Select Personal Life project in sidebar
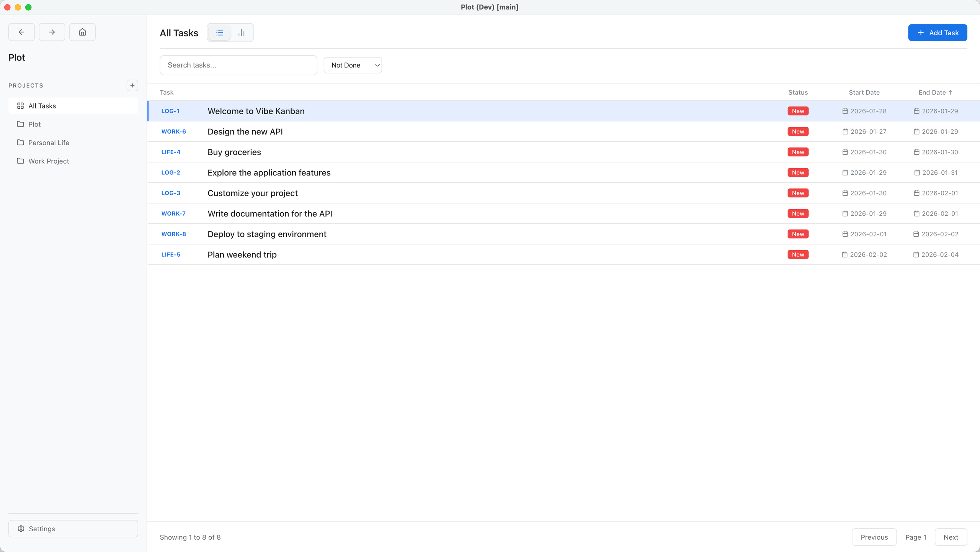Viewport: 980px width, 552px height. pos(49,143)
